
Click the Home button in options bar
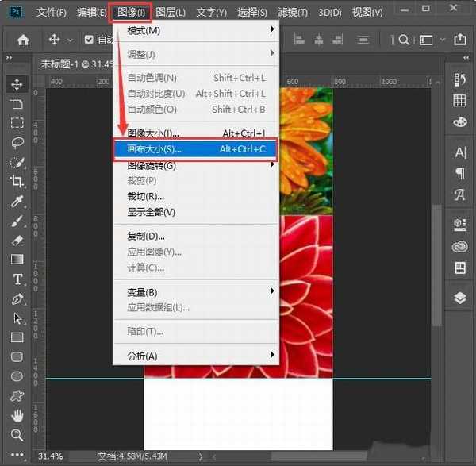(x=24, y=40)
